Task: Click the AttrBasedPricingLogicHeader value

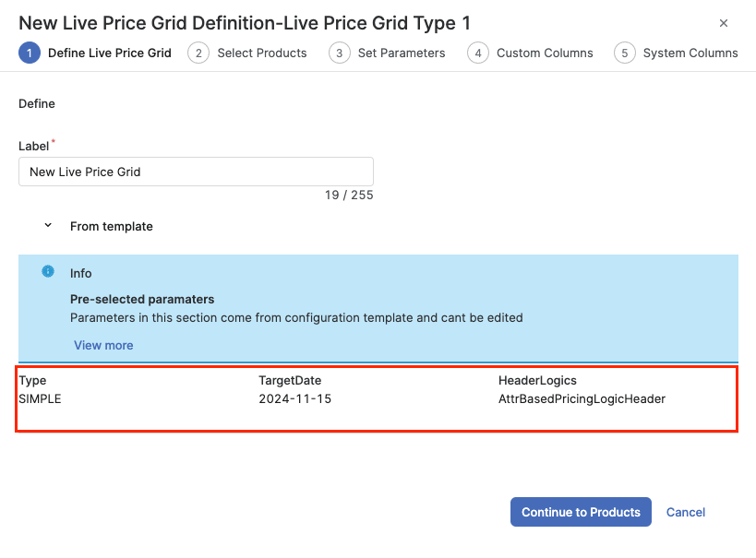Action: coord(582,399)
